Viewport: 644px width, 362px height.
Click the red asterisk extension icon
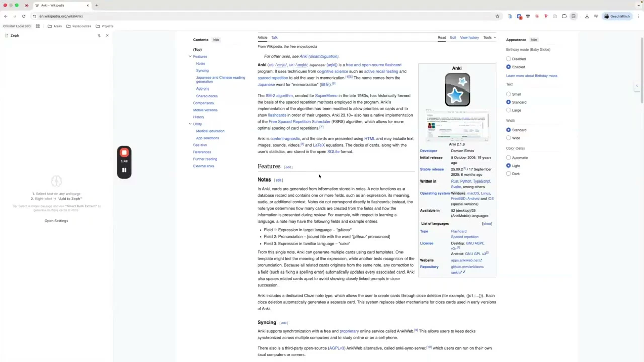[537, 16]
